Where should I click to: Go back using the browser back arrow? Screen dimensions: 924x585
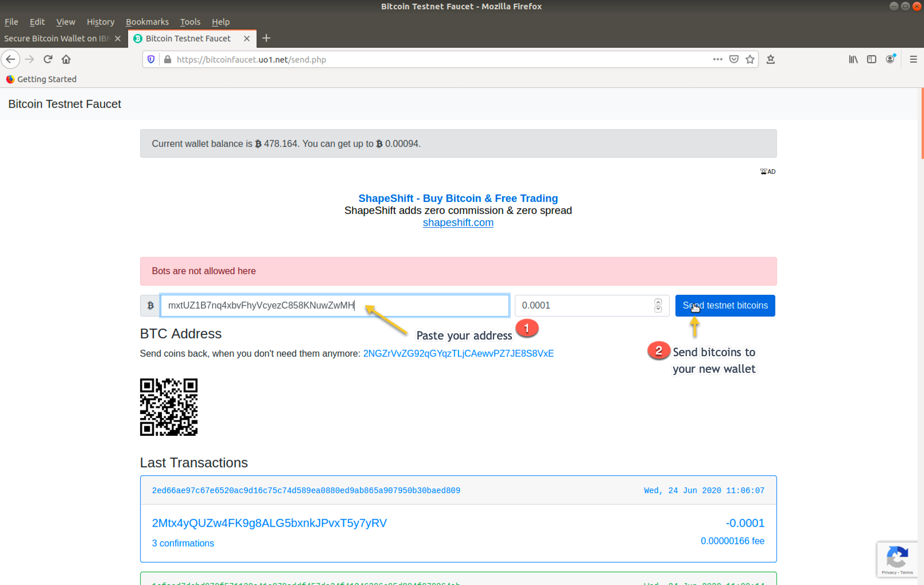pyautogui.click(x=10, y=59)
